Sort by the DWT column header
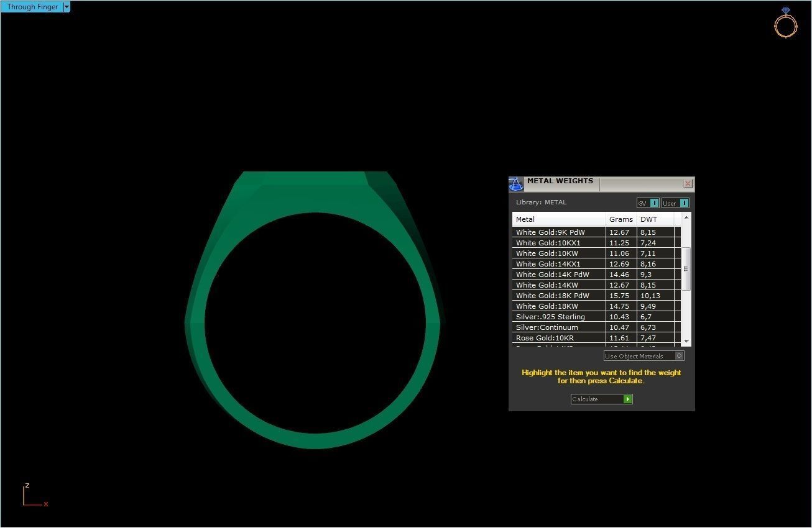Viewport: 812px width, 528px height. 655,219
